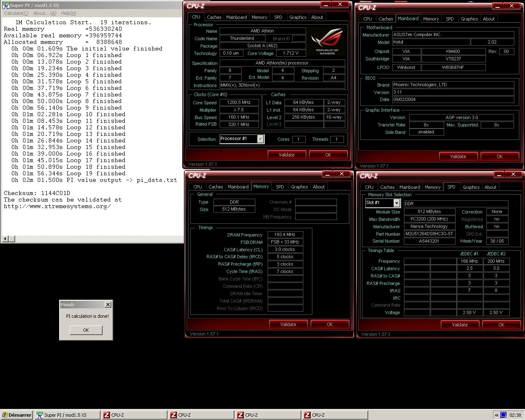
Task: Select Mainboard tab in Memory window
Action: tap(238, 187)
